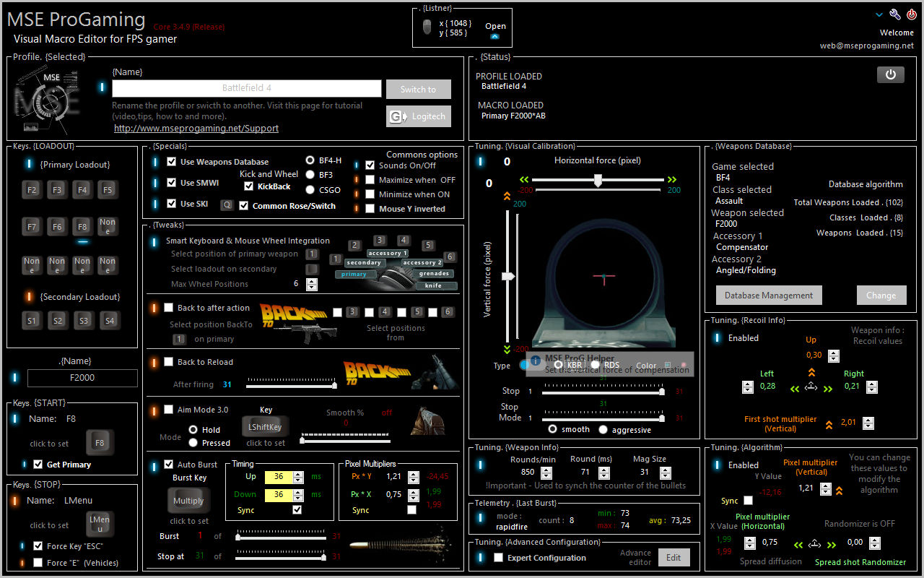Viewport: 924px width, 578px height.
Task: Click the blue info icon in MSE ProG Helper
Action: coord(536,360)
